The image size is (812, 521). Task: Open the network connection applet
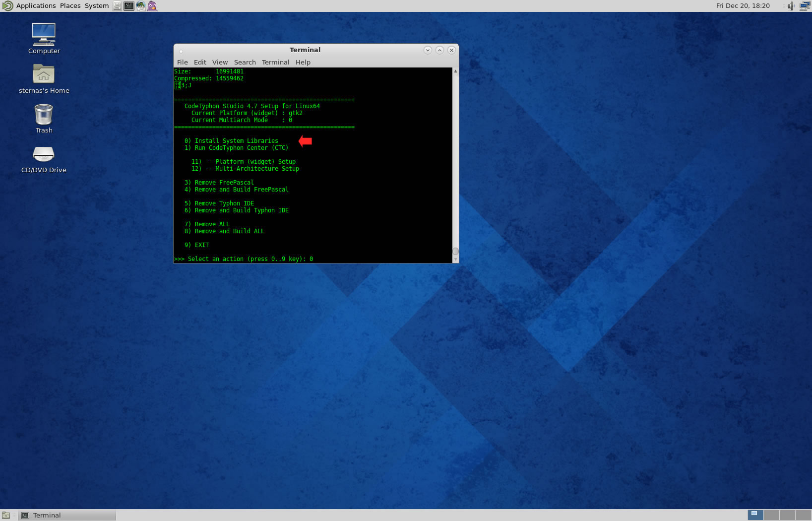click(x=805, y=6)
